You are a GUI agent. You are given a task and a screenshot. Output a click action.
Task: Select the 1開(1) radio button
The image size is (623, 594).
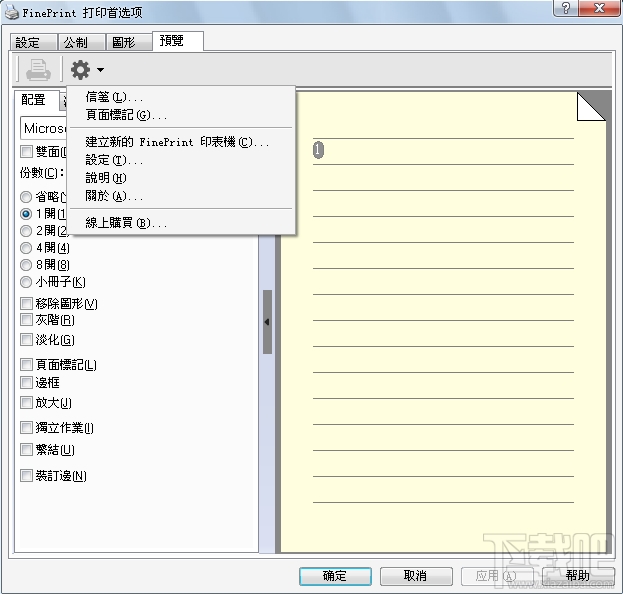[x=26, y=214]
